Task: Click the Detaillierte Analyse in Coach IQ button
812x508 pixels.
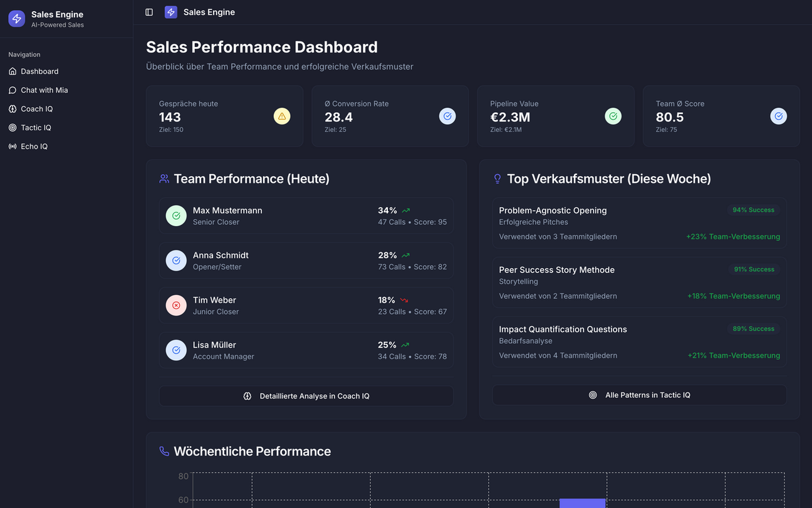Action: [306, 396]
